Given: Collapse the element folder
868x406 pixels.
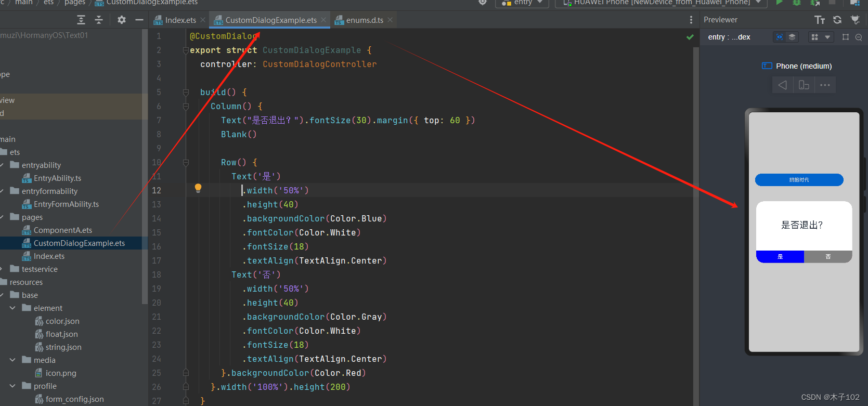Looking at the screenshot, I should (x=12, y=308).
